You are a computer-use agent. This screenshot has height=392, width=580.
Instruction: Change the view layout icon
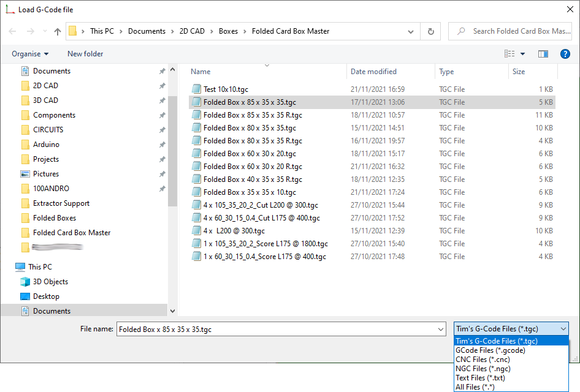point(509,53)
